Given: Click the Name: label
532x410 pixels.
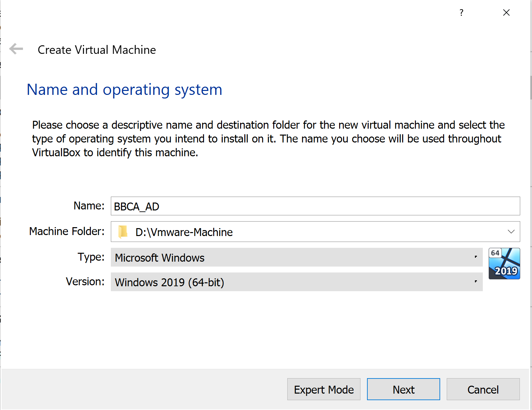Looking at the screenshot, I should click(x=89, y=206).
